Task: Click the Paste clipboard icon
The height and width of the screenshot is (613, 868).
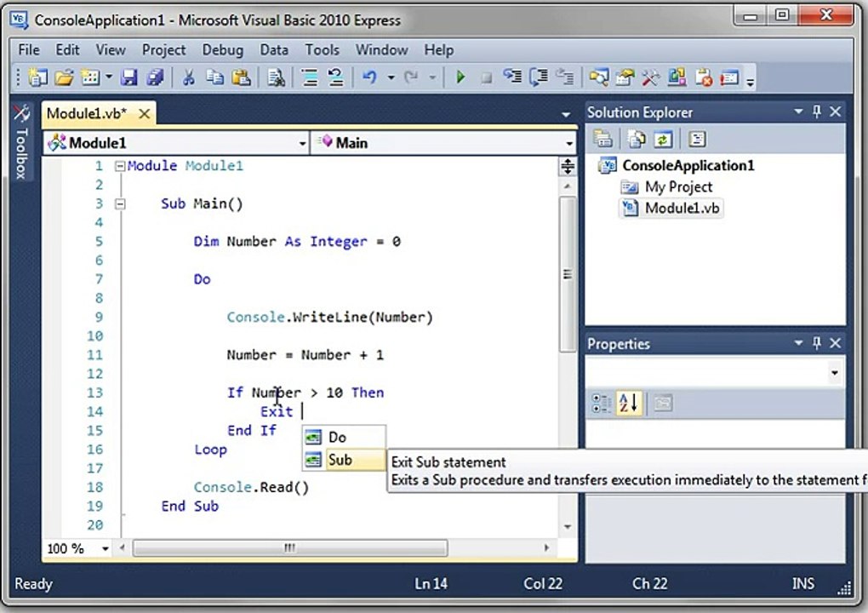Action: coord(241,77)
